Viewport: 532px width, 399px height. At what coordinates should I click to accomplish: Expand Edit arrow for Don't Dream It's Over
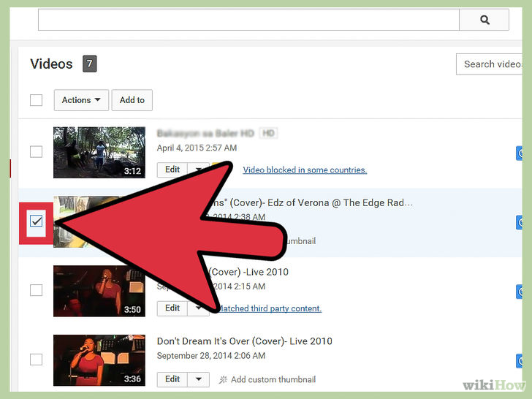pos(199,379)
